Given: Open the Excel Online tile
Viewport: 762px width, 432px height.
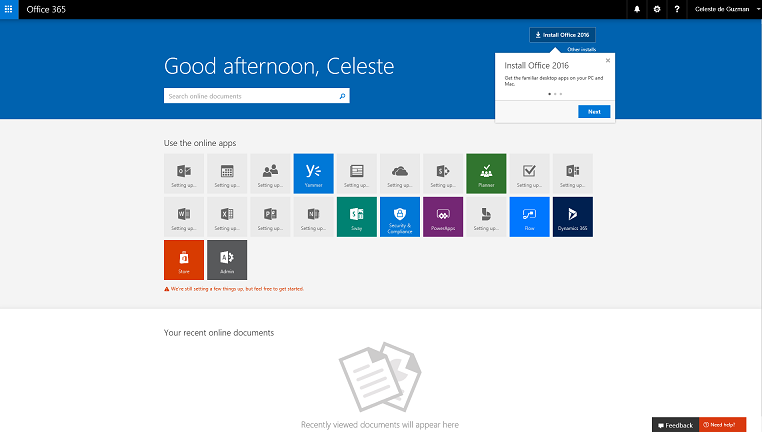Looking at the screenshot, I should click(x=227, y=217).
